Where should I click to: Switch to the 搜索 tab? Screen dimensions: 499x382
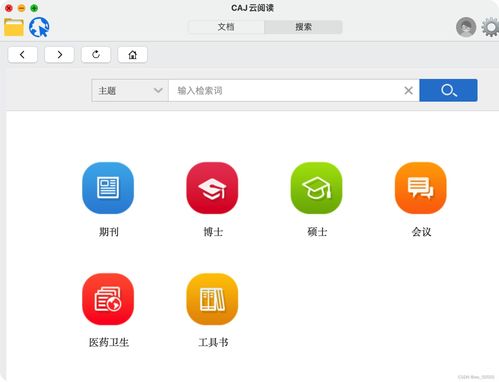[x=303, y=27]
